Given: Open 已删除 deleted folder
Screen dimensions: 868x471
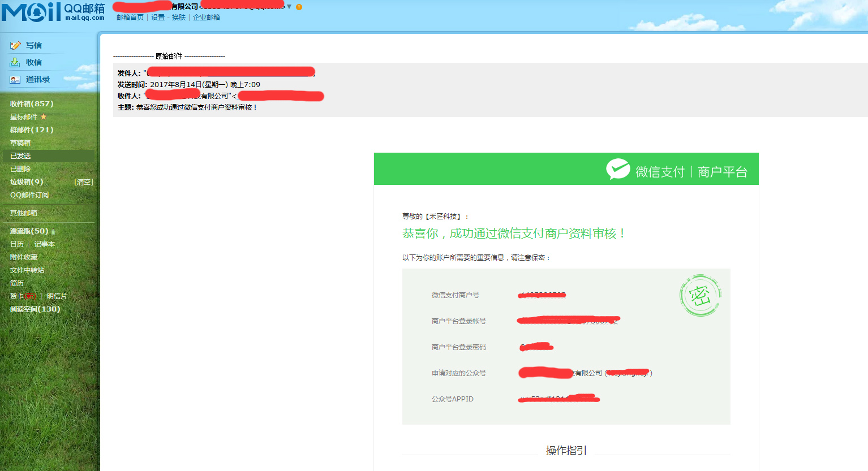Looking at the screenshot, I should click(20, 169).
